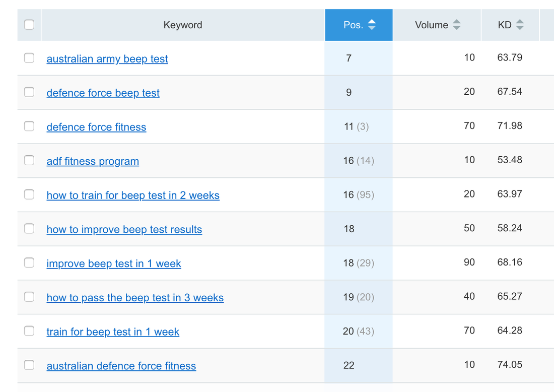Image resolution: width=554 pixels, height=392 pixels.
Task: Click train for beep test in 1 week
Action: click(113, 332)
